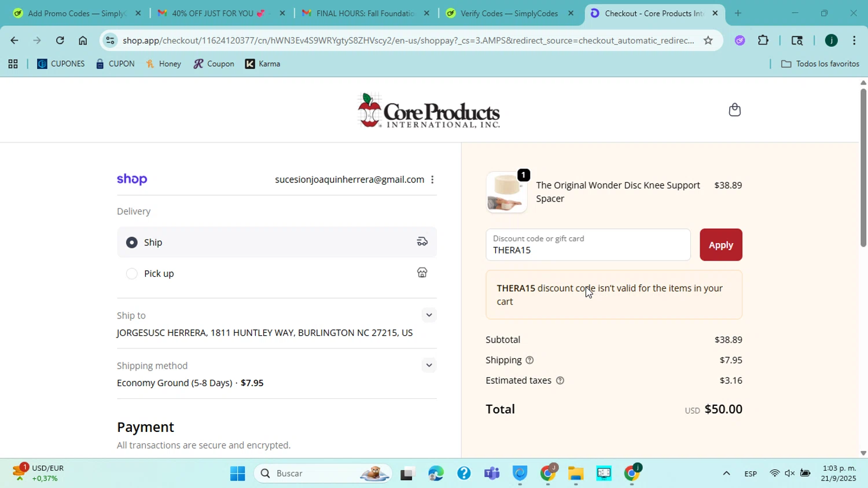The height and width of the screenshot is (488, 868).
Task: Open a new browser tab
Action: point(738,13)
